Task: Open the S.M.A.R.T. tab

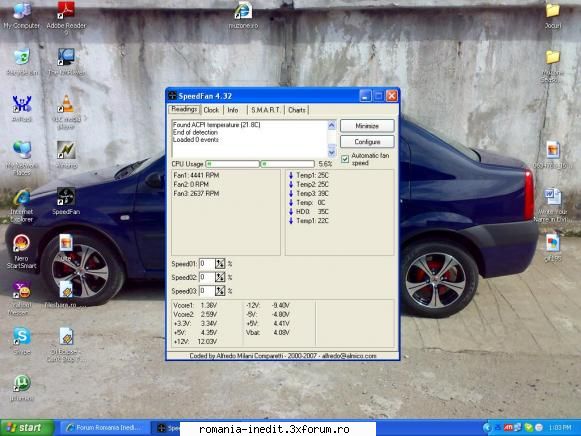Action: coord(265,110)
